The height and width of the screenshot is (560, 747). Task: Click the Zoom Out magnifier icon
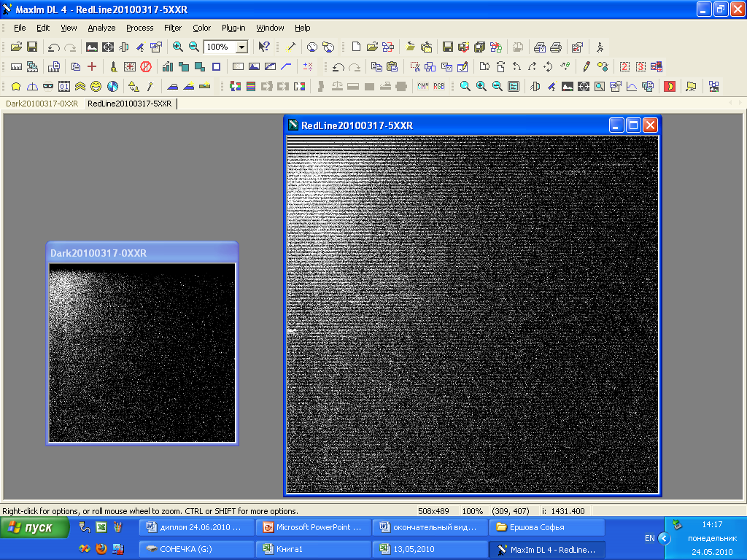[194, 47]
